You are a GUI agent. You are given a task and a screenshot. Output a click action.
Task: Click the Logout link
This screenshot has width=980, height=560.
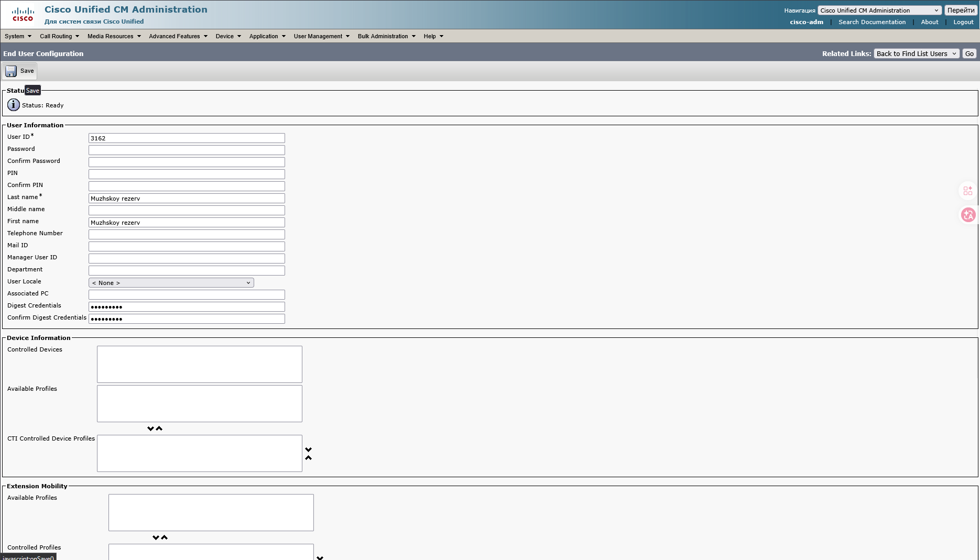click(x=963, y=22)
